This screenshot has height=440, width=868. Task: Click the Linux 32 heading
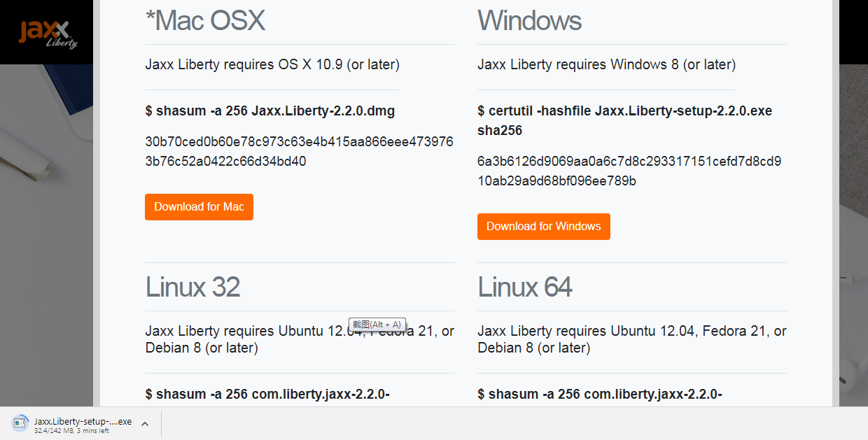click(x=192, y=287)
